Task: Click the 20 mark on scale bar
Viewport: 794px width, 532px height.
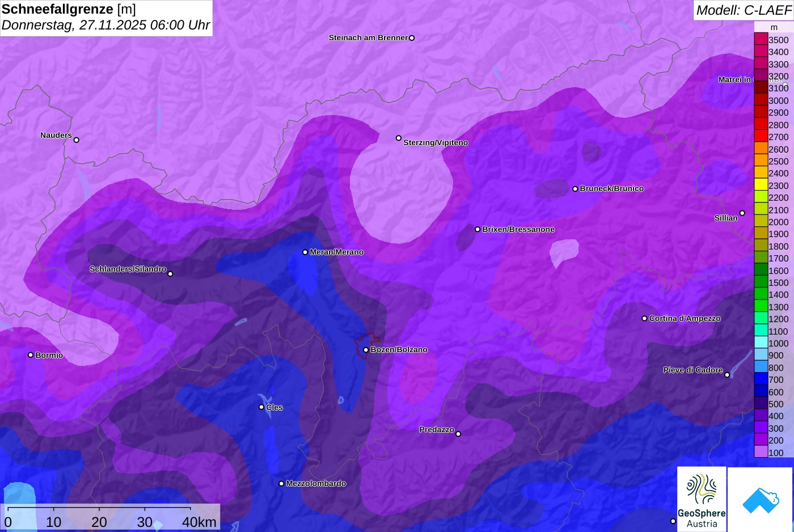Action: click(x=99, y=522)
